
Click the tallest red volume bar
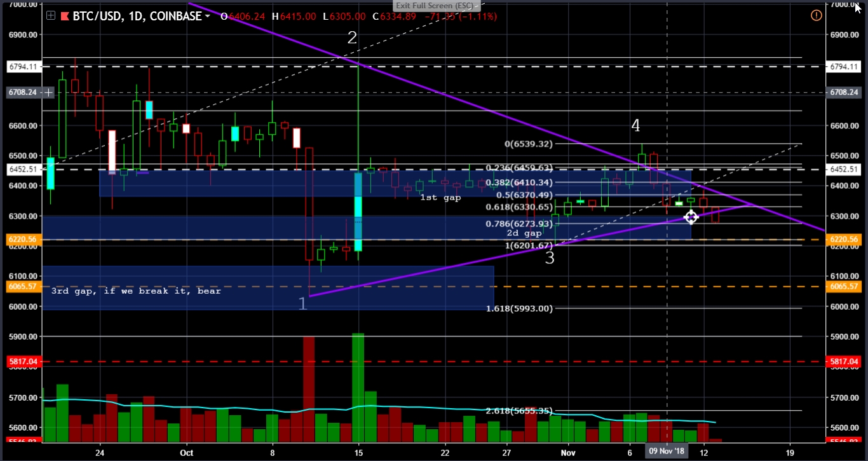309,390
